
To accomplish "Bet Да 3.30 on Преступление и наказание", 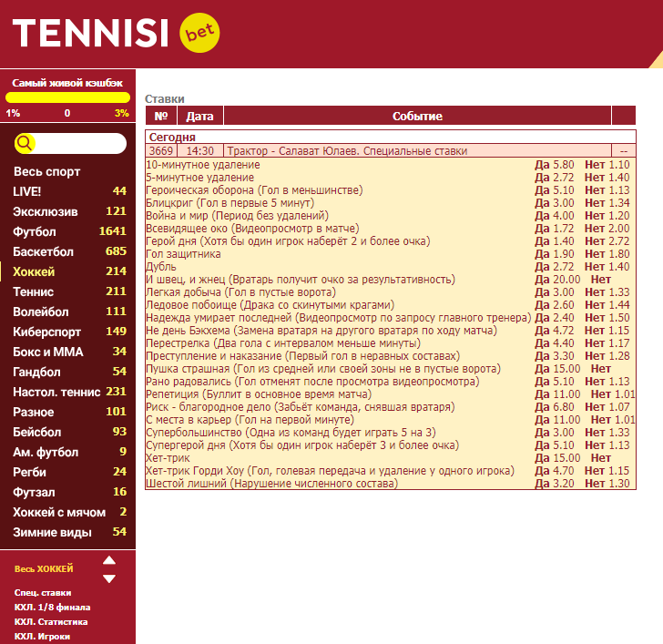I will 555,356.
